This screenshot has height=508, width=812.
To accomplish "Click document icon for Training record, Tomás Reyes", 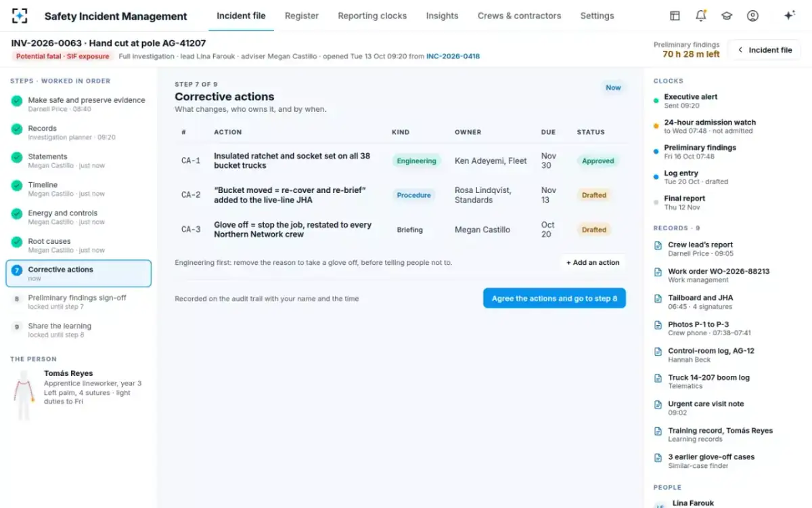I will 658,431.
